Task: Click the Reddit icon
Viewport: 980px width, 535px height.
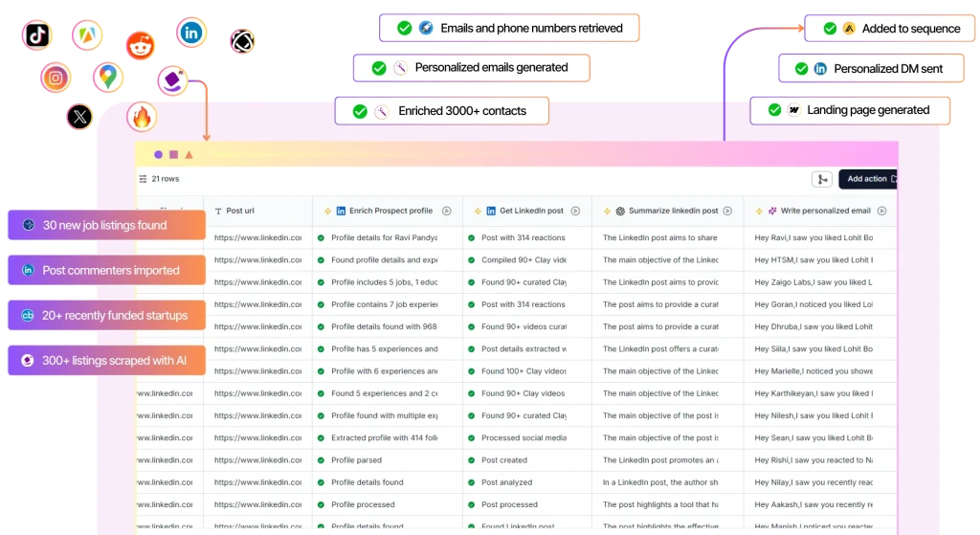Action: click(x=140, y=44)
